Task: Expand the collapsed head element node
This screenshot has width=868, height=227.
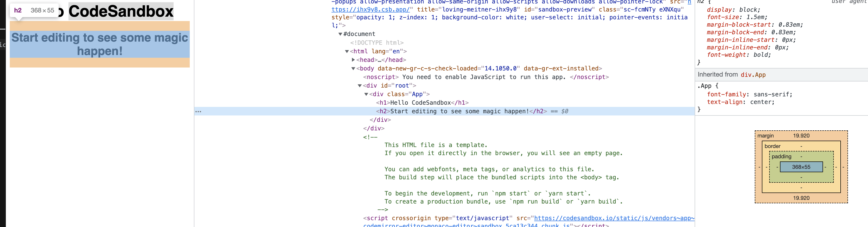Action: [353, 60]
